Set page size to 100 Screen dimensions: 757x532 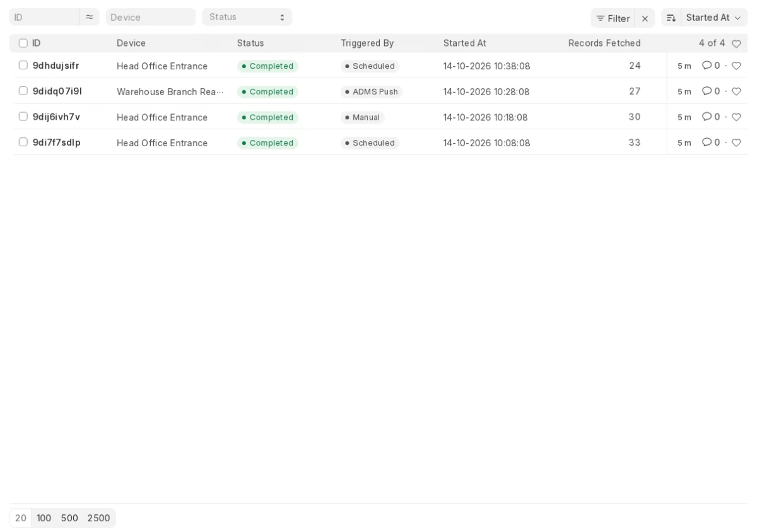[x=44, y=518]
